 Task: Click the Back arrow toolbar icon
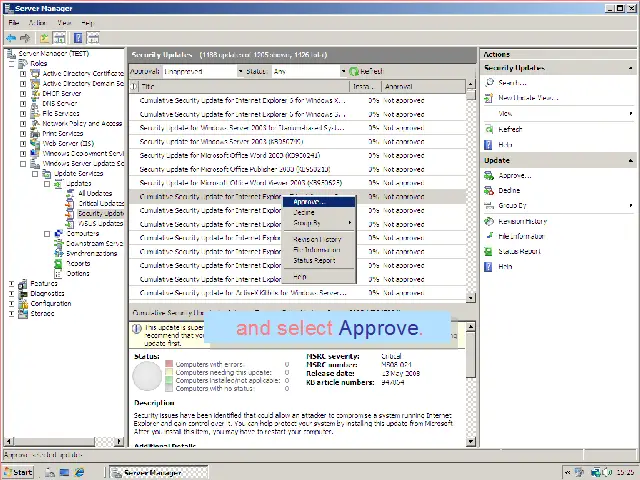click(11, 38)
